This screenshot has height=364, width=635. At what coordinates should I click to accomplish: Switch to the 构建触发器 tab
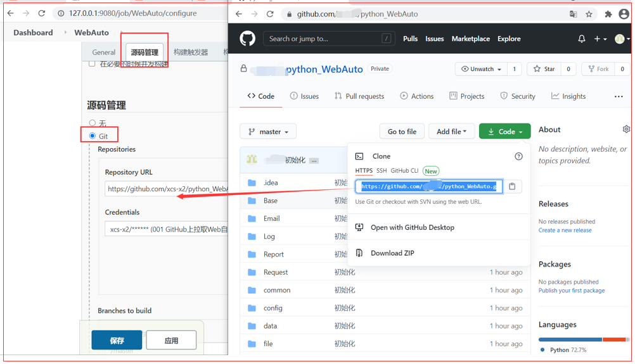[x=191, y=52]
